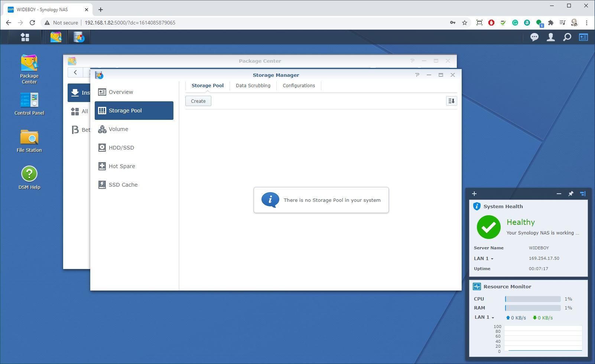The width and height of the screenshot is (595, 364).
Task: Select Beta Packages in Package Center
Action: [x=79, y=130]
